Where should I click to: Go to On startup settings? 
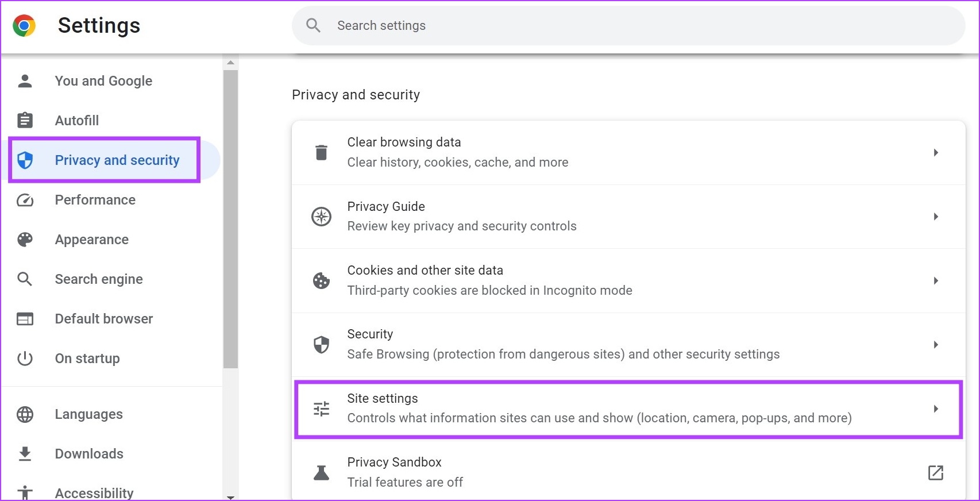[x=87, y=359]
